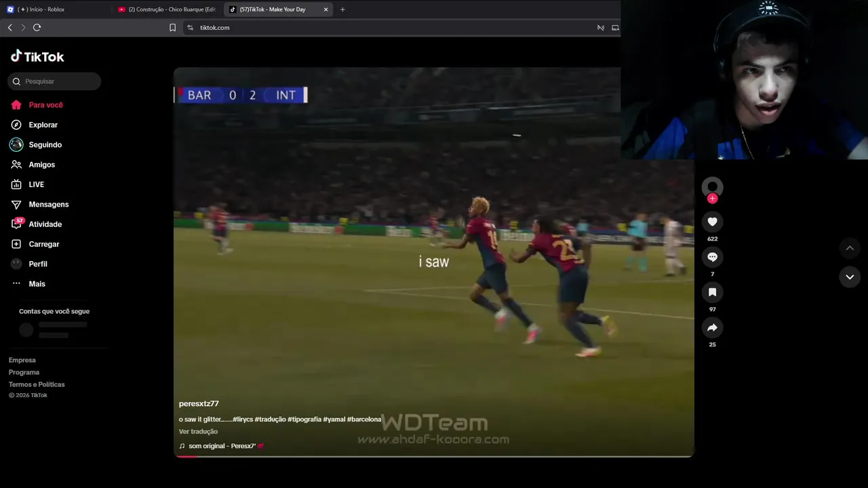The height and width of the screenshot is (488, 868).
Task: Open the LIVE section
Action: [x=36, y=184]
